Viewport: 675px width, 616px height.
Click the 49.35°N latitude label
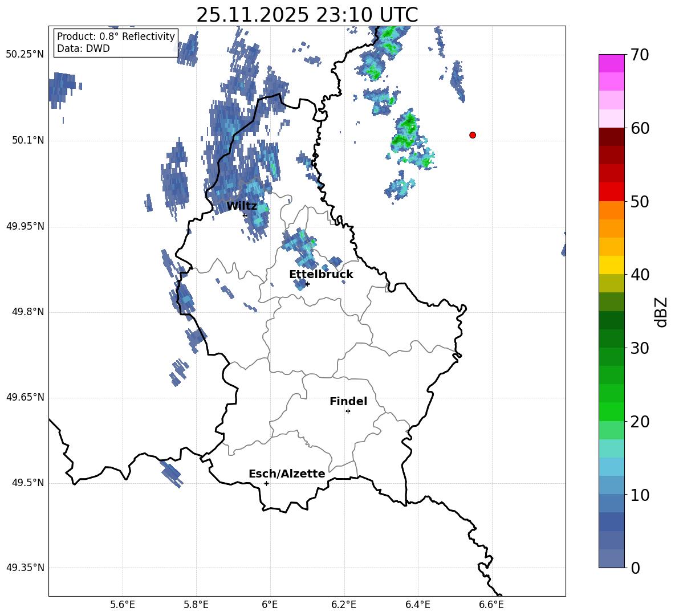25,568
